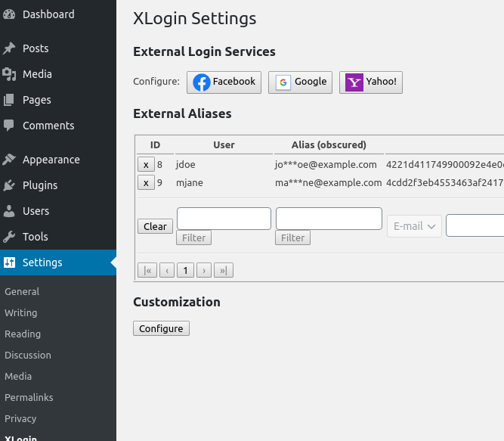The height and width of the screenshot is (441, 504).
Task: Click the Pages icon in sidebar
Action: pos(9,100)
